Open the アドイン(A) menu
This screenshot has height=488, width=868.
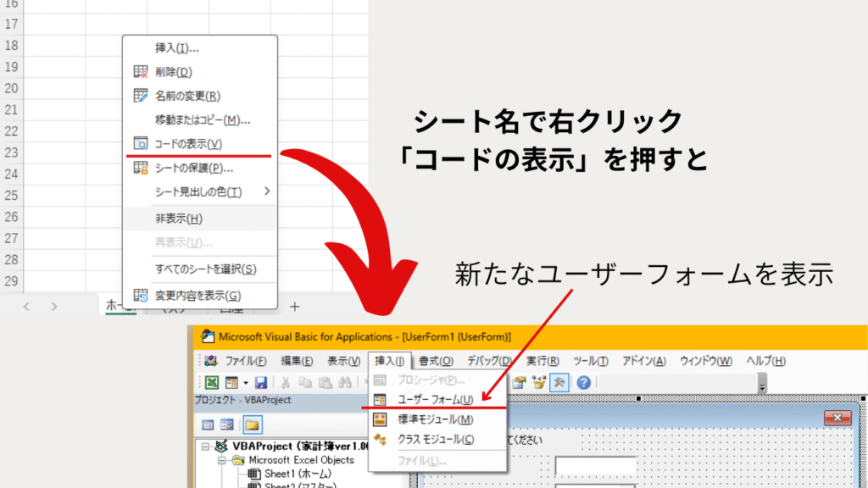coord(644,361)
